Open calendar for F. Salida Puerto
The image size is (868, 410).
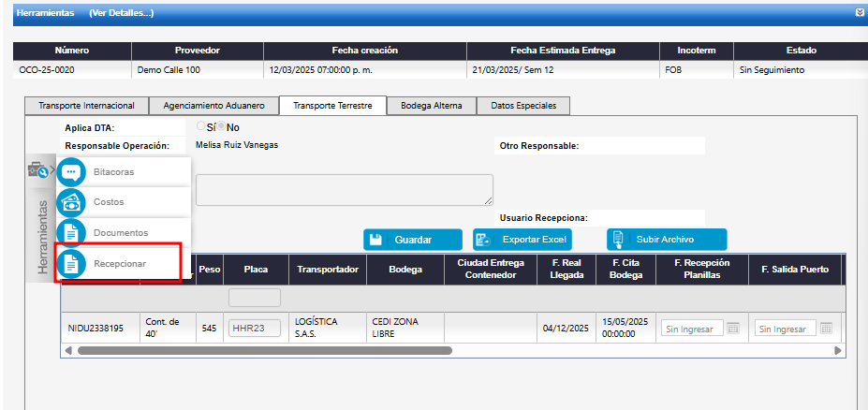[826, 329]
